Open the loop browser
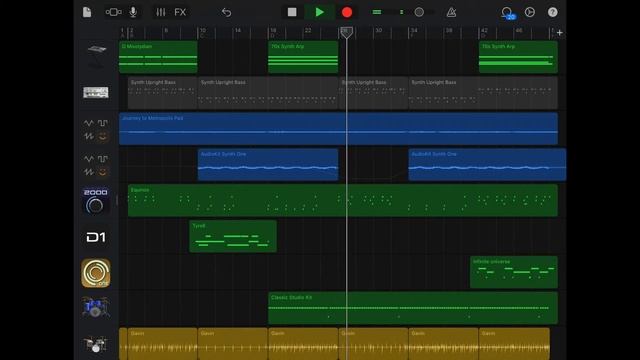Screen dimensions: 640x360 pyautogui.click(x=507, y=13)
